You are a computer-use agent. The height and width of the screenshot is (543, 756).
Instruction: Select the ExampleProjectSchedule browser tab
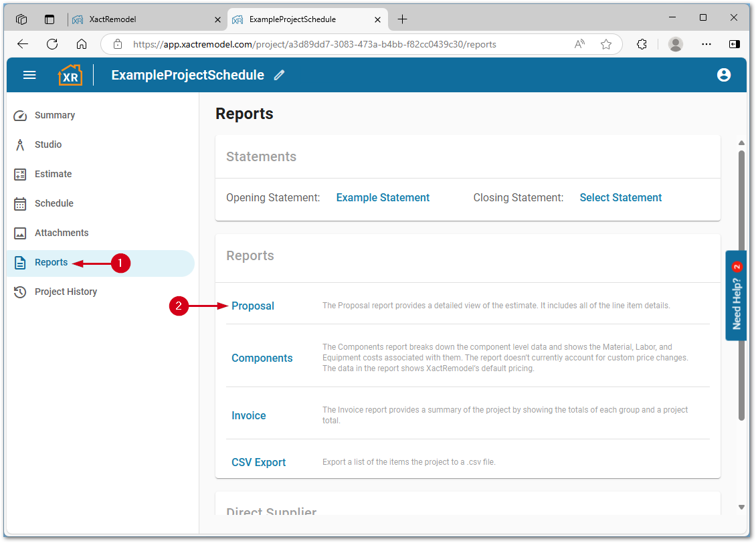click(x=307, y=19)
